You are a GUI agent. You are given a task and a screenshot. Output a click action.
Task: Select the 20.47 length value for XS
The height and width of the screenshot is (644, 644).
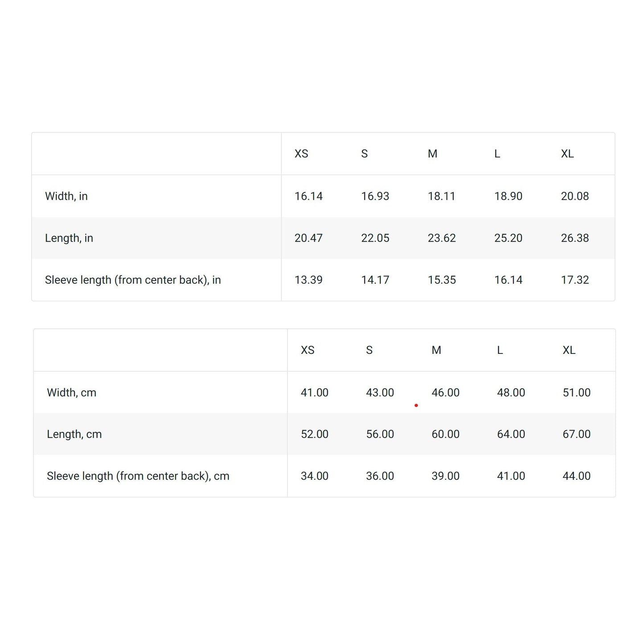point(308,238)
